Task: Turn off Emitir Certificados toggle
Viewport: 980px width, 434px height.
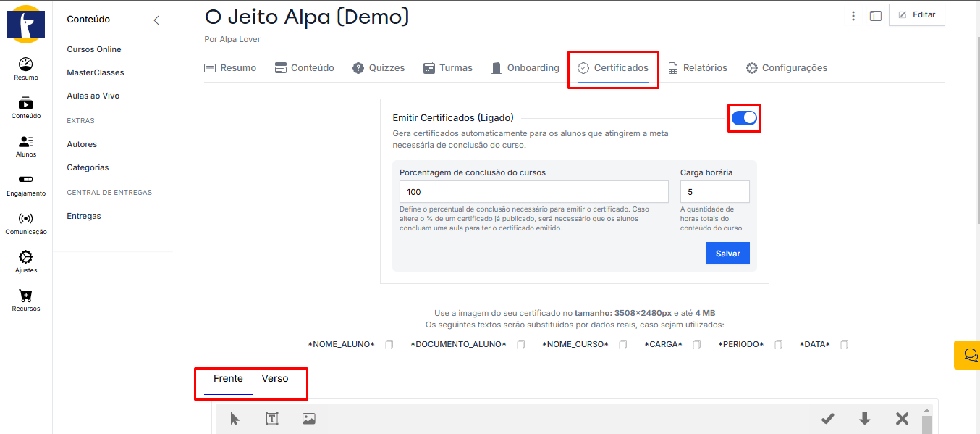Action: coord(744,118)
